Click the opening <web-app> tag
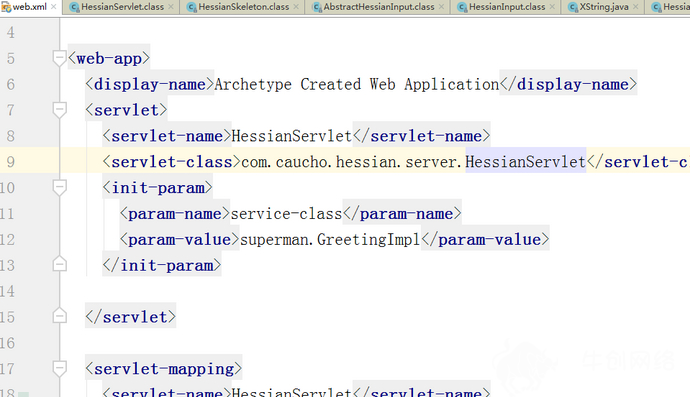 pos(109,58)
